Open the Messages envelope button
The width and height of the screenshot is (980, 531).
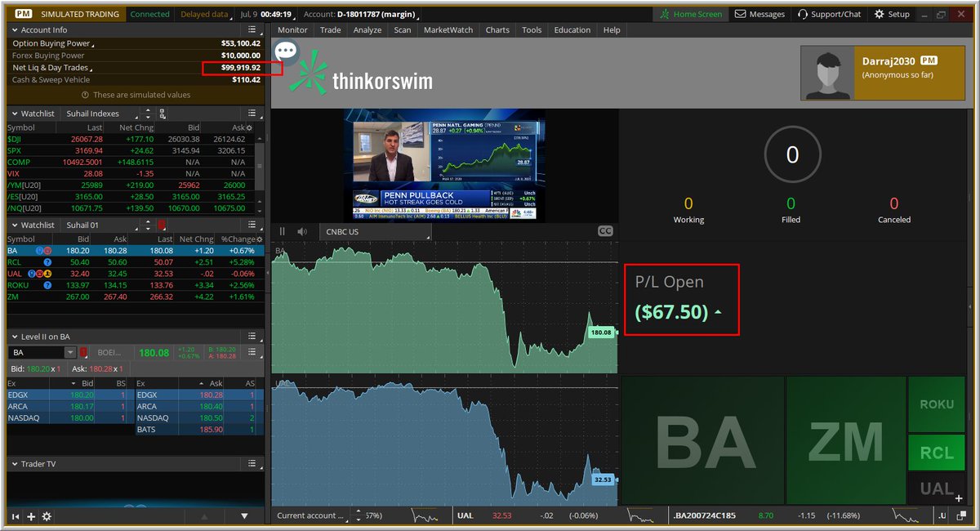759,14
